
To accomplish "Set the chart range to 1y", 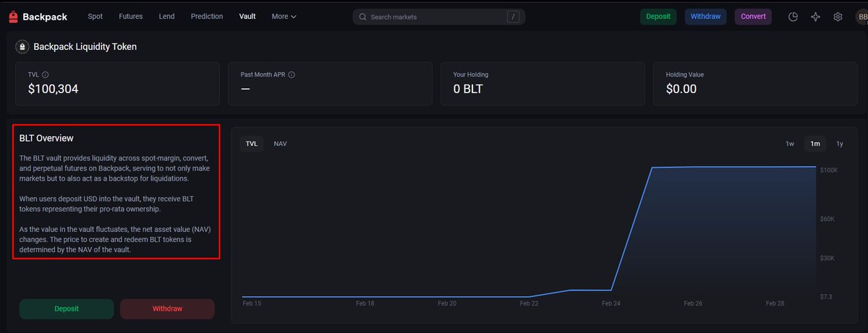I will tap(839, 144).
